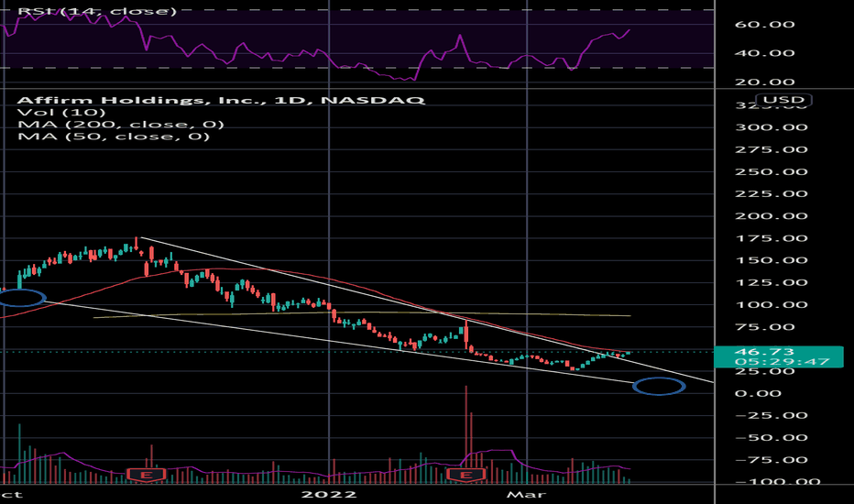854x504 pixels.
Task: Click the 2022 label on the time axis
Action: (329, 495)
